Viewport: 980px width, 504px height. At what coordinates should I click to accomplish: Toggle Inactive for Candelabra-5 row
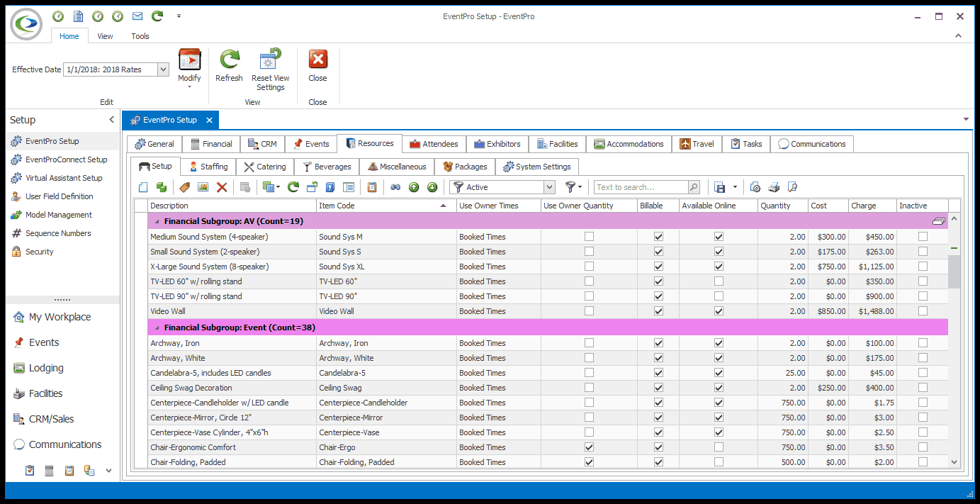923,373
